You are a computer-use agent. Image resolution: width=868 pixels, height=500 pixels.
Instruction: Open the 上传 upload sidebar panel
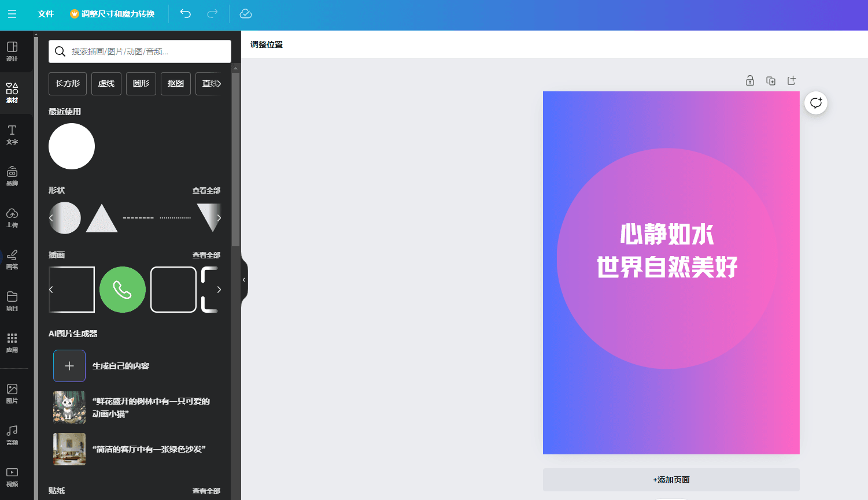click(x=12, y=217)
